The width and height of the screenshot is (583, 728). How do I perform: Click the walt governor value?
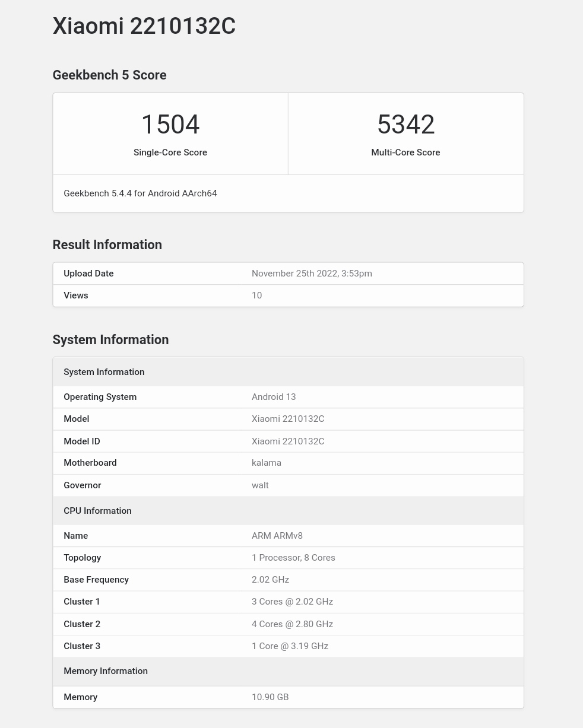[x=260, y=485]
